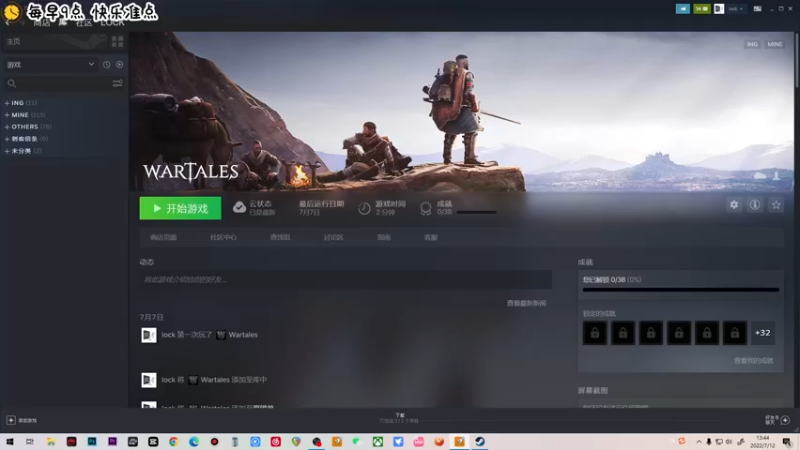Screen dimensions: 800x450
Task: Click the Steam taskbar icon
Action: [480, 441]
